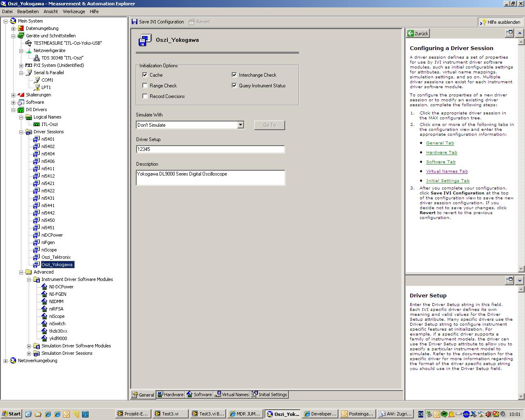Click the Zurück help button

[418, 33]
